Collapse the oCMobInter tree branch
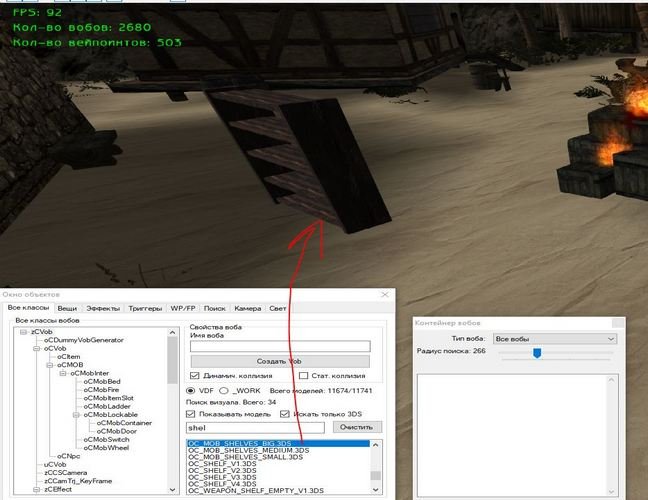The image size is (648, 500). pyautogui.click(x=62, y=373)
